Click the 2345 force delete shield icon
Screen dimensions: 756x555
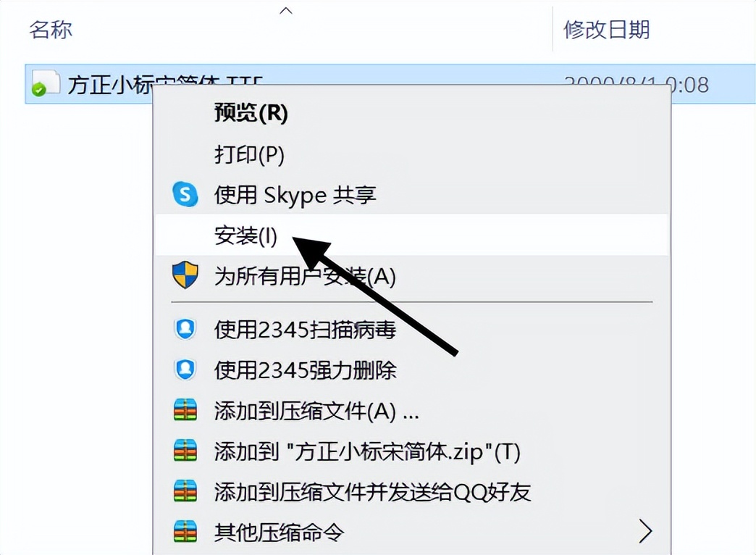(185, 370)
